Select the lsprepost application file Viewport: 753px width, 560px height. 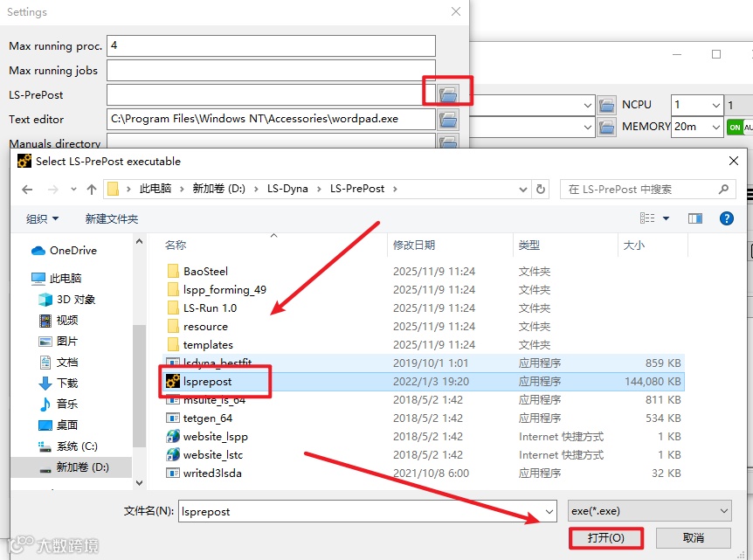tap(207, 381)
